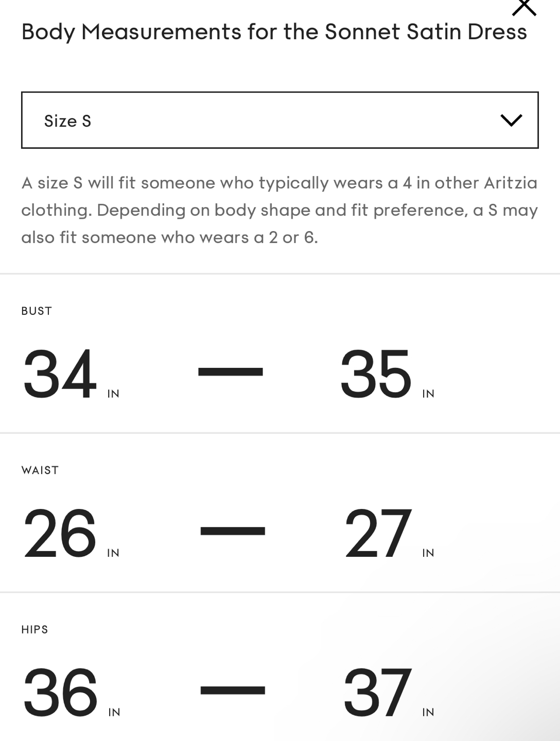560x741 pixels.
Task: Click the IN unit beside 37
Action: pyautogui.click(x=428, y=712)
